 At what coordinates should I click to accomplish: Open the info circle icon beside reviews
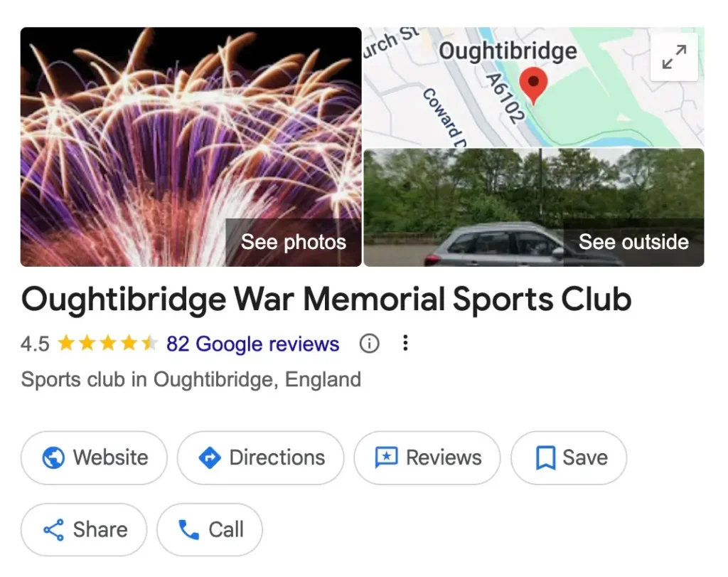click(369, 344)
